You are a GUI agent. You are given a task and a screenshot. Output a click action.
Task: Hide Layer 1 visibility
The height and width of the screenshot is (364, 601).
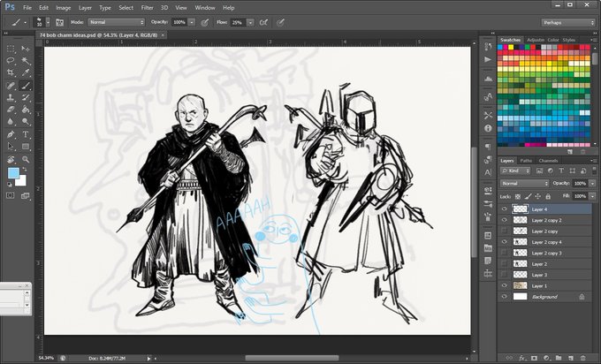coord(505,285)
